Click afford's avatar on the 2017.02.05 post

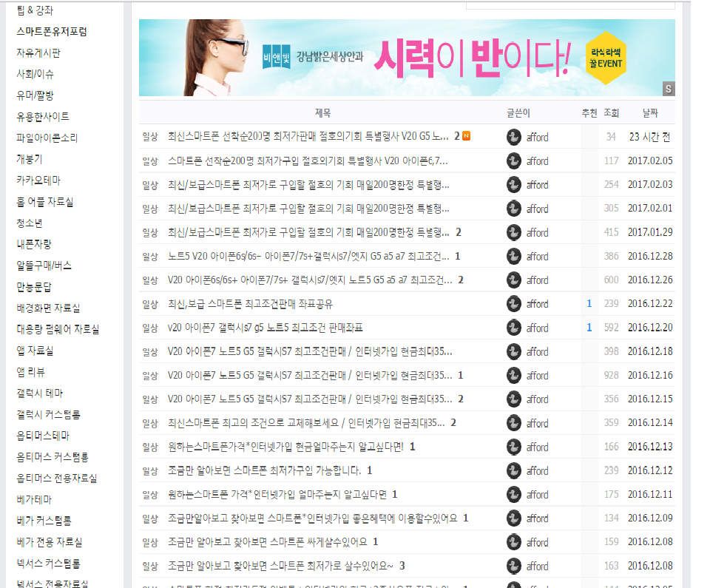click(514, 160)
